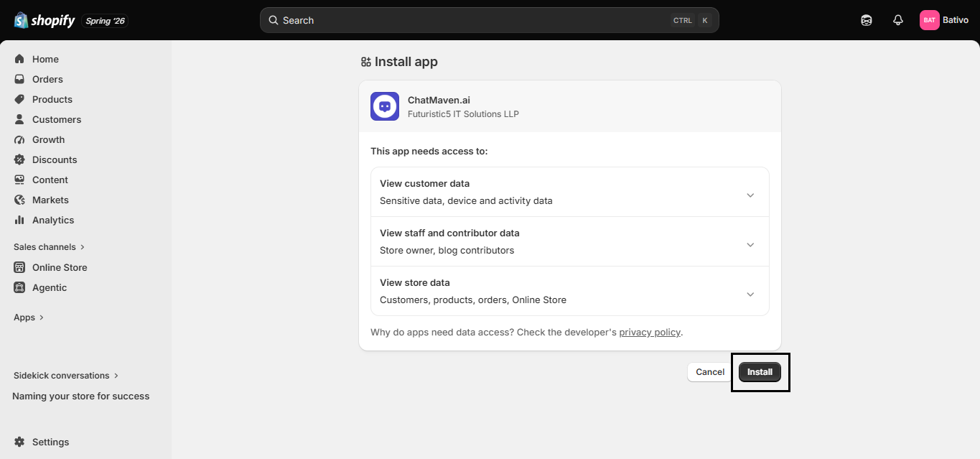Click the Orders inbox icon
Viewport: 980px width, 459px height.
point(19,79)
